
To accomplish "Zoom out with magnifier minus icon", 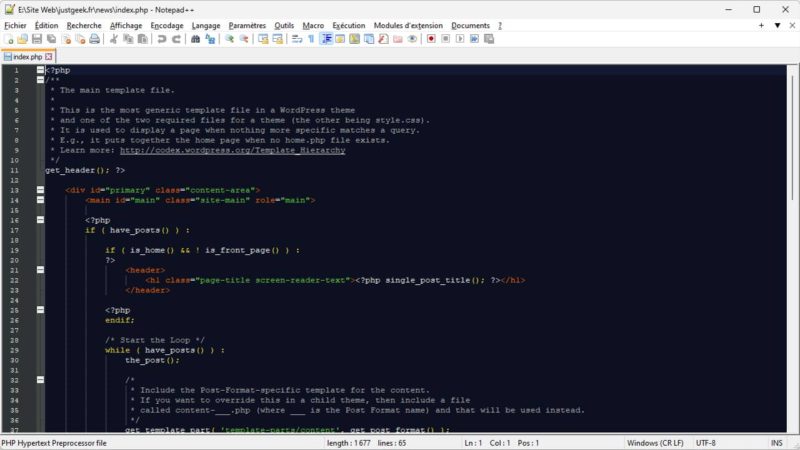I will [244, 39].
